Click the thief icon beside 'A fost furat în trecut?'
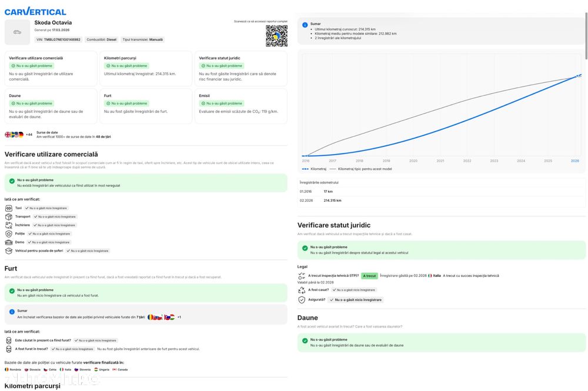The image size is (588, 391). pos(9,349)
